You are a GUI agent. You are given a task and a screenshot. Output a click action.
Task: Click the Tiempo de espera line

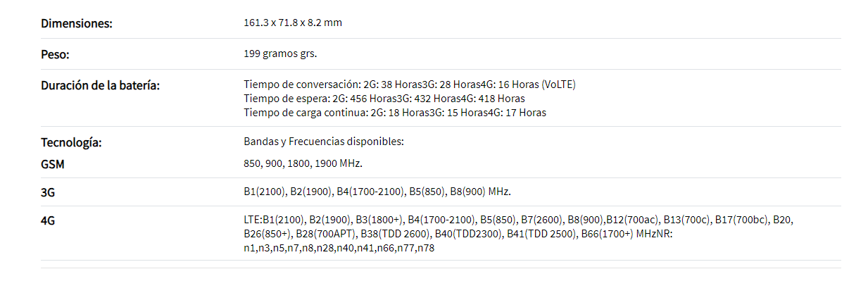tap(384, 99)
